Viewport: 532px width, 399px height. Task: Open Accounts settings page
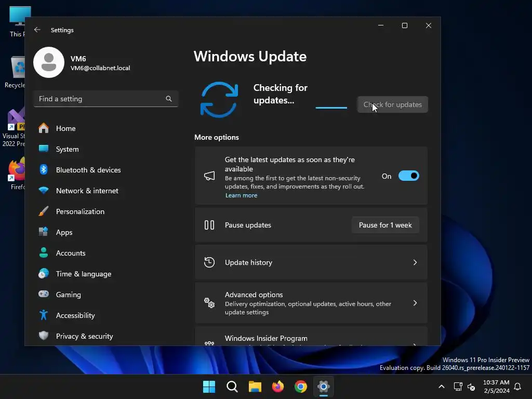71,253
